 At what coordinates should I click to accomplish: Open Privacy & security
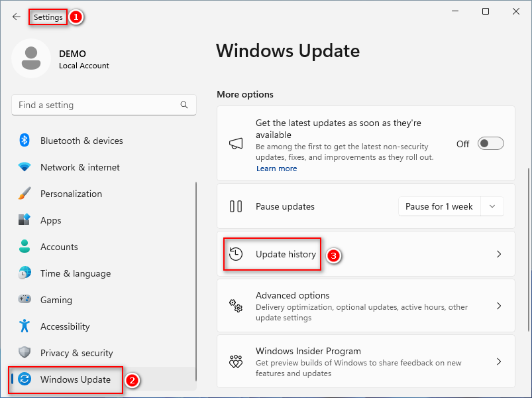(x=103, y=352)
